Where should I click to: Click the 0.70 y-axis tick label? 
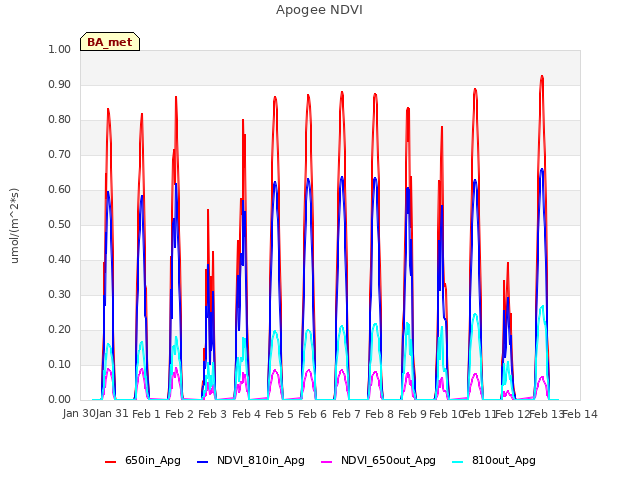tap(59, 154)
